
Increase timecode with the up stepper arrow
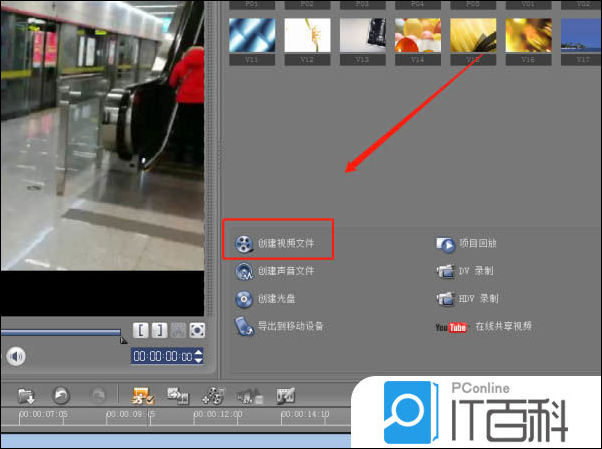point(198,353)
